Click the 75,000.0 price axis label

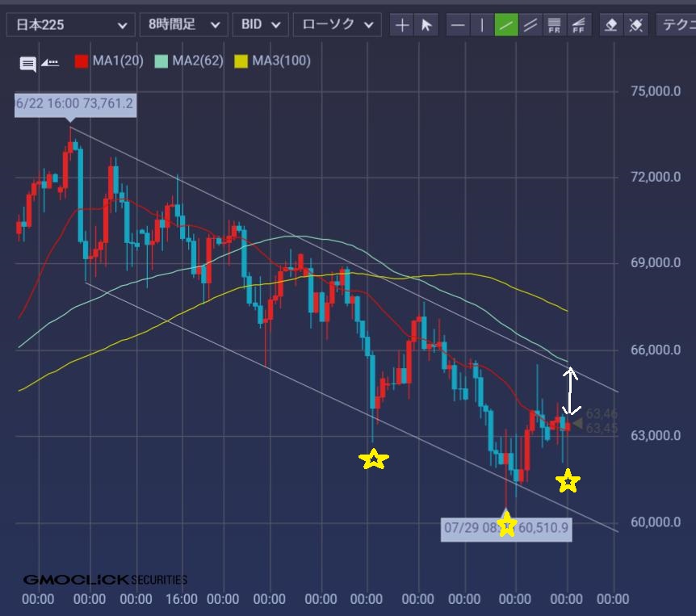point(656,91)
